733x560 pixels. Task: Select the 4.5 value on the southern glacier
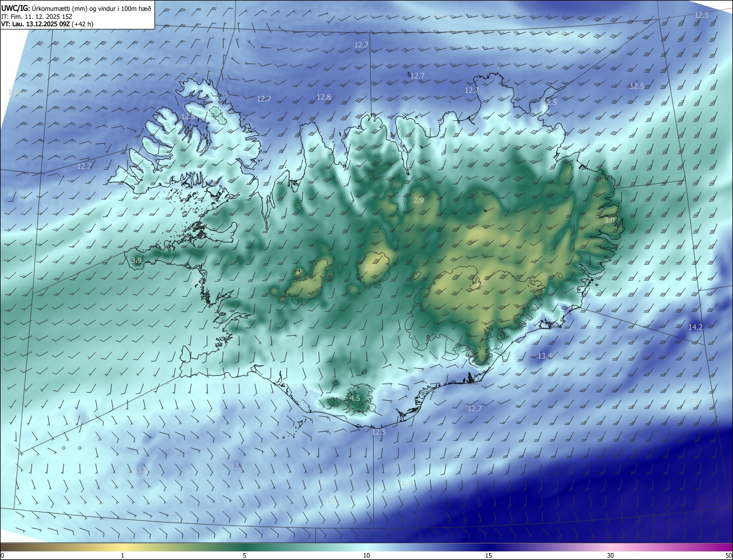354,398
